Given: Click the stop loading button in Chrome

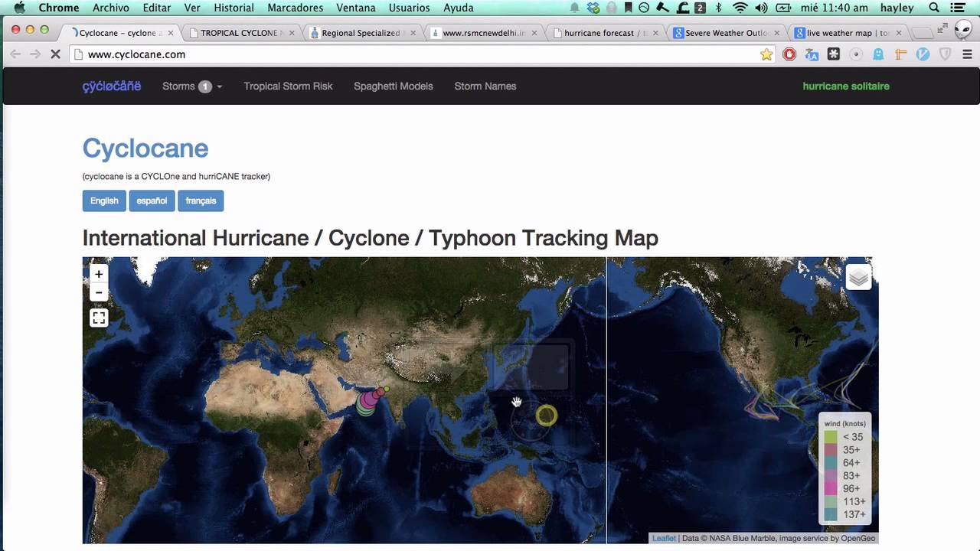Looking at the screenshot, I should [x=57, y=54].
